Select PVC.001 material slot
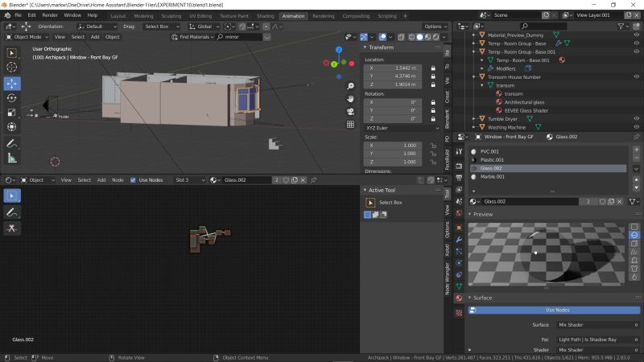The image size is (644, 362). tap(548, 151)
